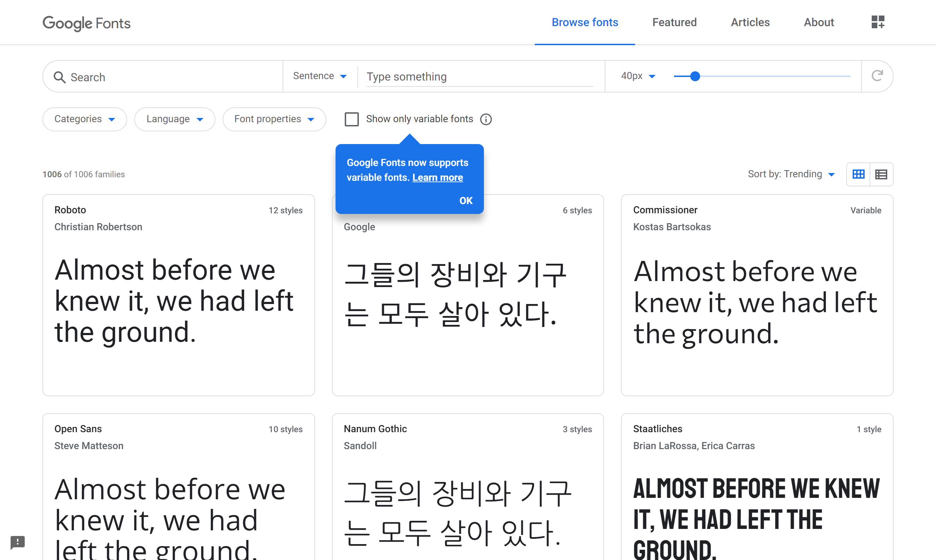Click designer name Kostas Bartsokas

[x=672, y=227]
